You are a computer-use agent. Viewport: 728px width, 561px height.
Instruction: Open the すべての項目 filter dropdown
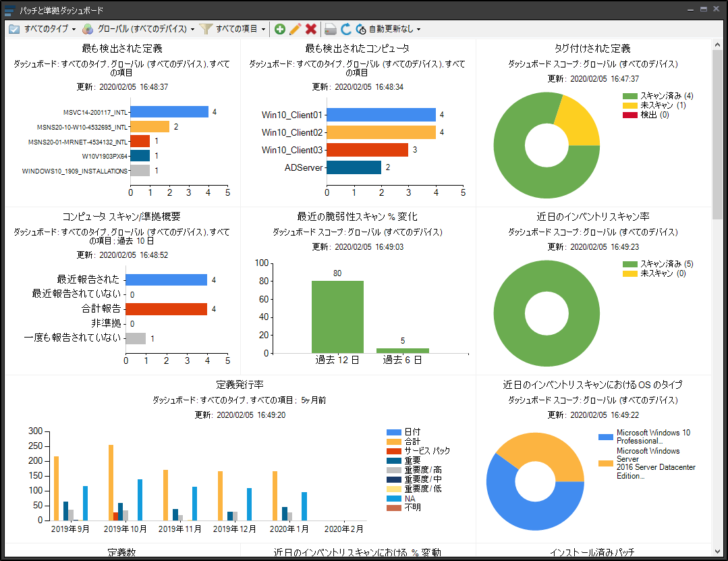point(240,29)
